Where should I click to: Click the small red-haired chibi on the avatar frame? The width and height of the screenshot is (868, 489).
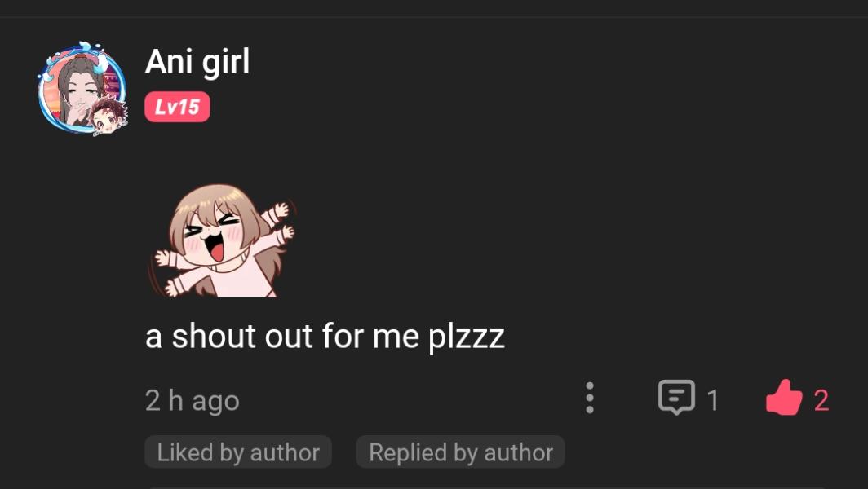tap(105, 117)
